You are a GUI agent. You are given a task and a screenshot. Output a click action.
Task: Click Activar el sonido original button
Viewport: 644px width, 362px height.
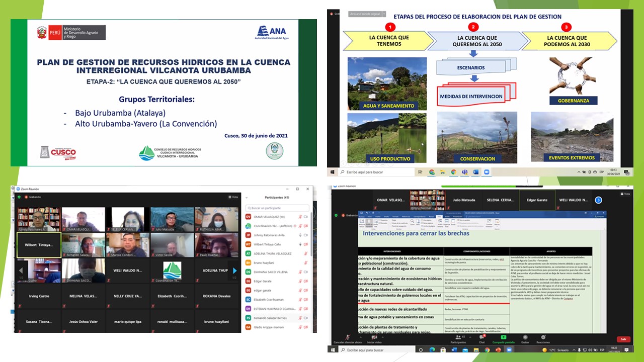365,14
